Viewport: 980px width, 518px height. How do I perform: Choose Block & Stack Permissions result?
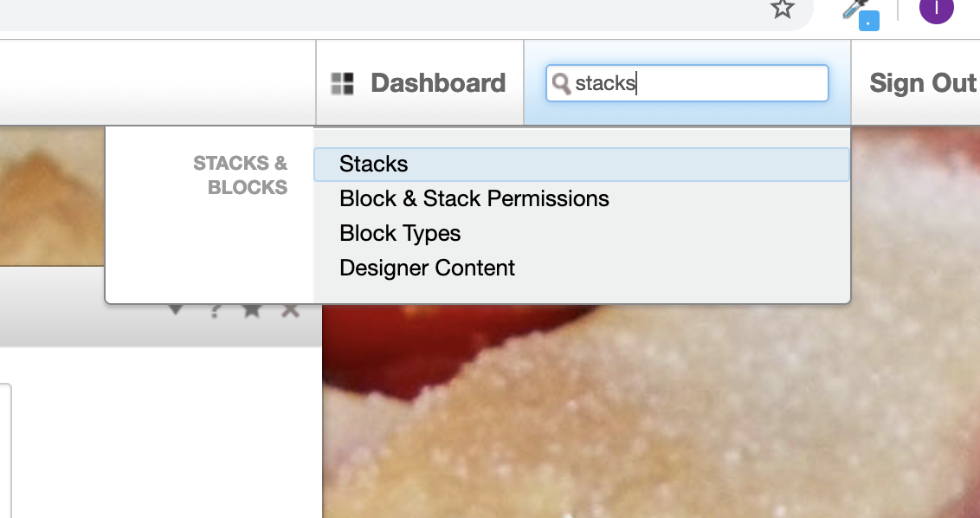474,199
